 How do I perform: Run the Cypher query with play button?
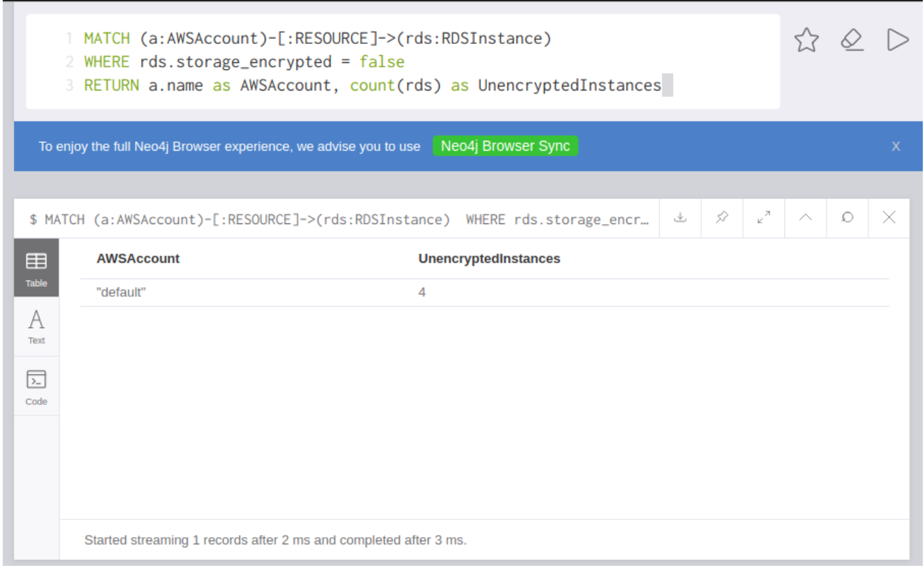[897, 40]
